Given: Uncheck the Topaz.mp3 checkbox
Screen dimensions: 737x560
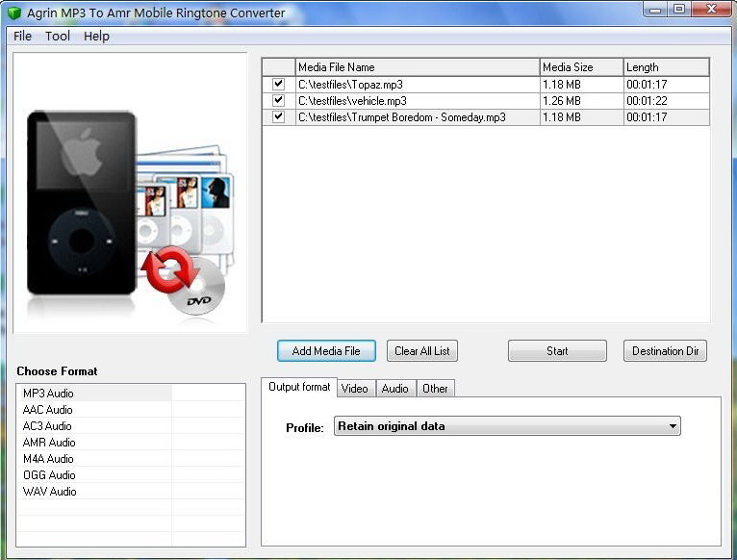Looking at the screenshot, I should (278, 84).
